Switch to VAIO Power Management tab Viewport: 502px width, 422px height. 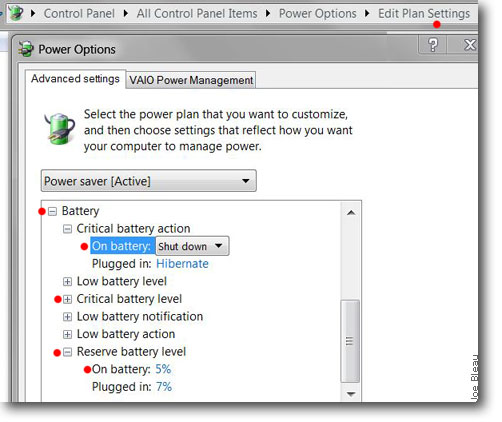[191, 80]
